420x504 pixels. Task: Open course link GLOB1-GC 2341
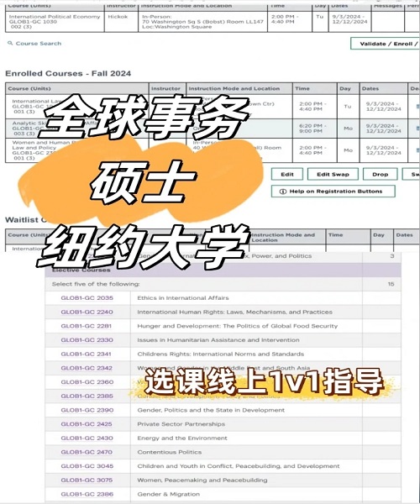[87, 354]
